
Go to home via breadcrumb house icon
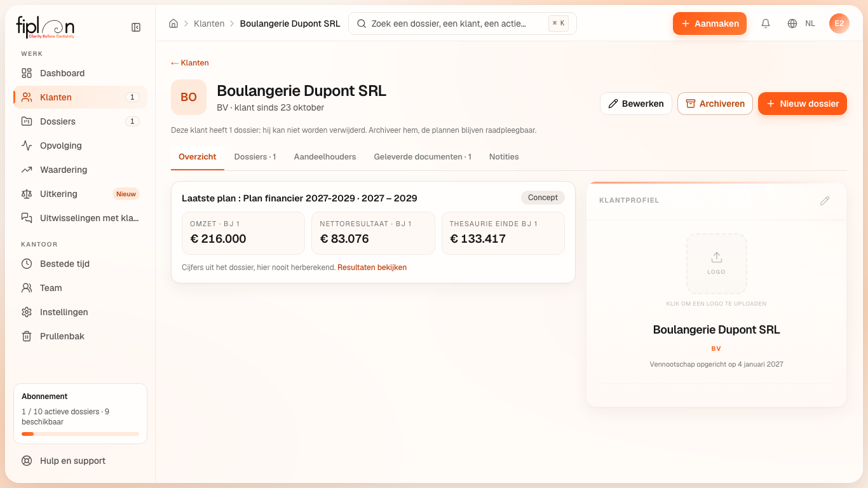point(173,24)
